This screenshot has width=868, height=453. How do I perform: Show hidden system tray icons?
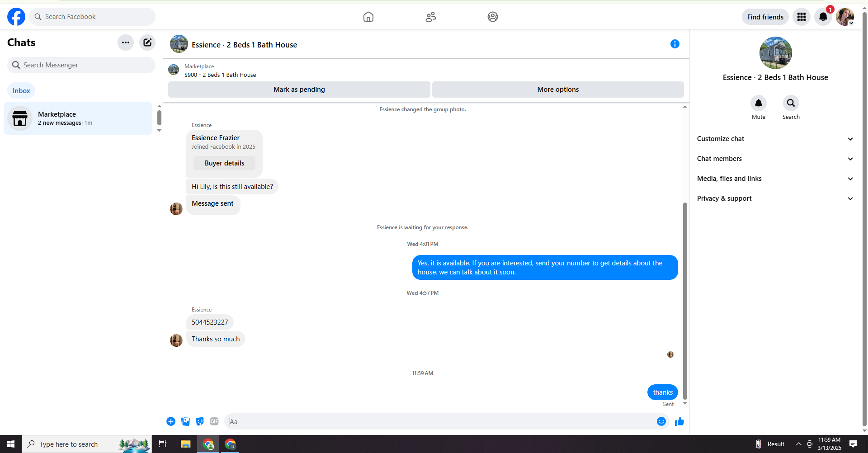[799, 444]
